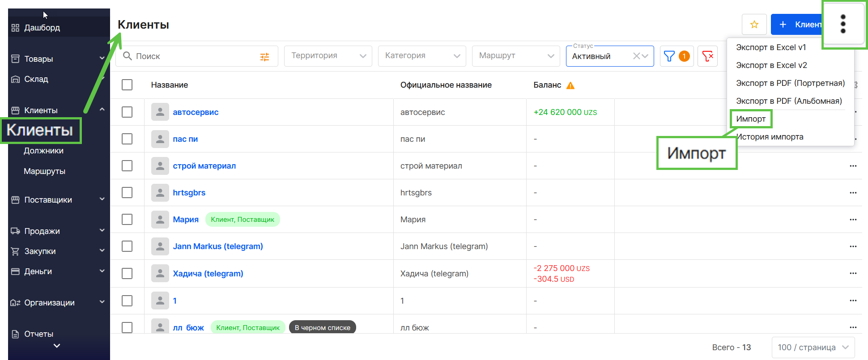
Task: Change the 100 / страница page size
Action: pos(813,347)
